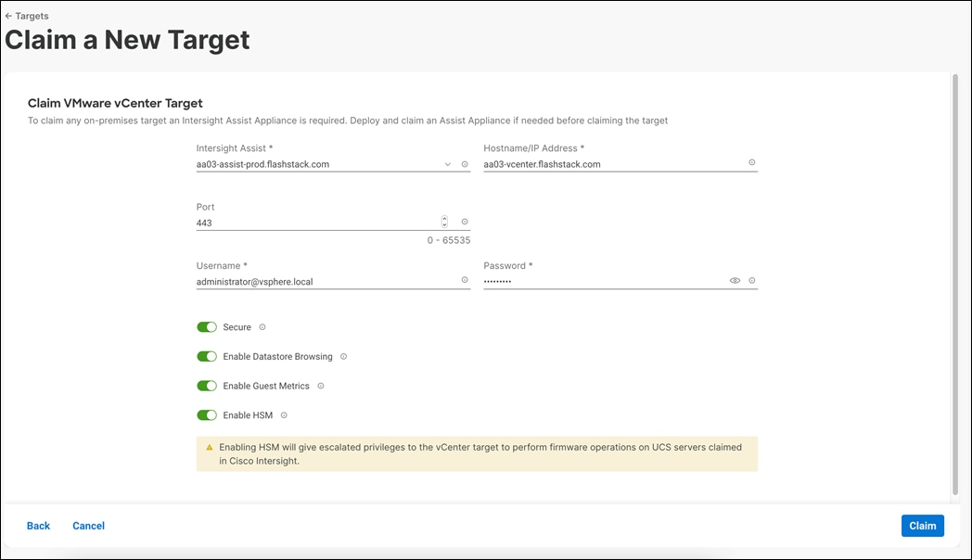The height and width of the screenshot is (560, 972).
Task: Show the password with the eye icon
Action: coord(733,280)
